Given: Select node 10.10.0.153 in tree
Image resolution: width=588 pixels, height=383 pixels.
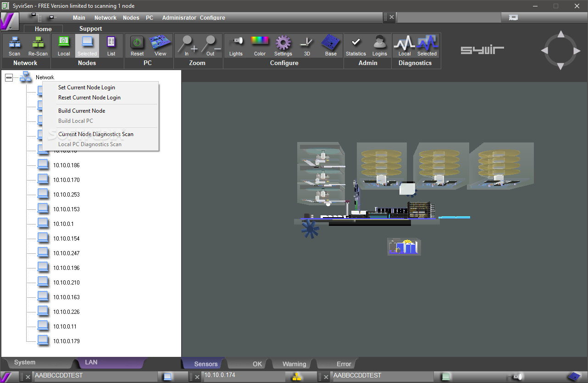Looking at the screenshot, I should tap(67, 209).
